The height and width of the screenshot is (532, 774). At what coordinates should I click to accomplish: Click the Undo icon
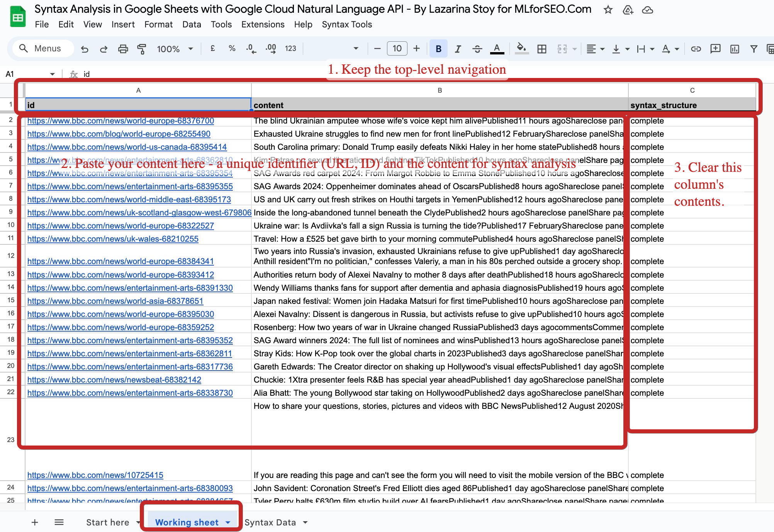click(x=85, y=49)
